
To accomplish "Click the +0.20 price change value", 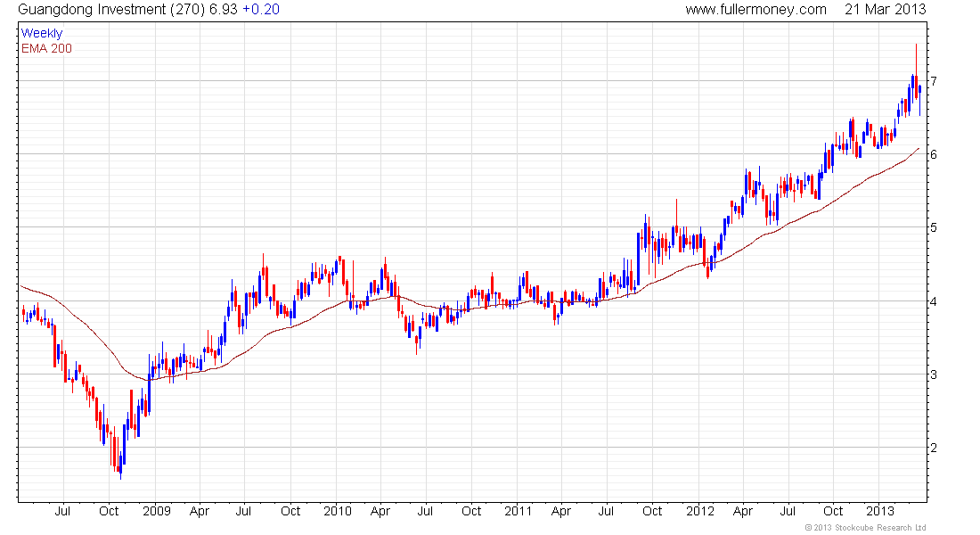I will 261,9.
